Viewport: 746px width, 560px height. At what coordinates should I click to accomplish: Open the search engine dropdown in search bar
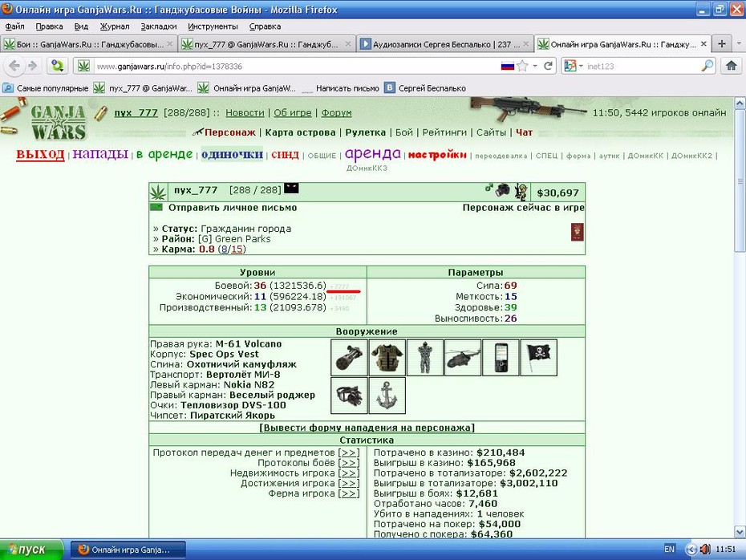574,66
